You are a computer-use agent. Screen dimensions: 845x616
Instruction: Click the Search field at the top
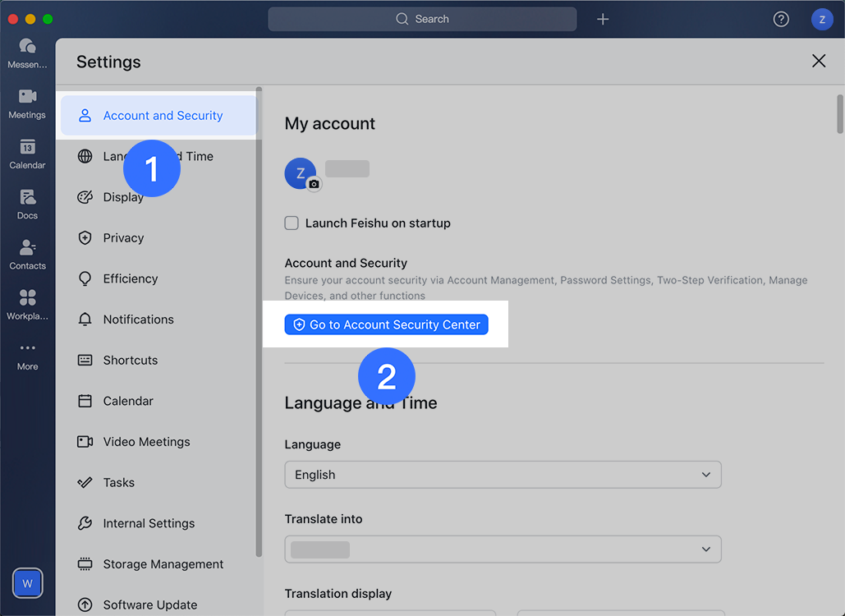coord(422,18)
